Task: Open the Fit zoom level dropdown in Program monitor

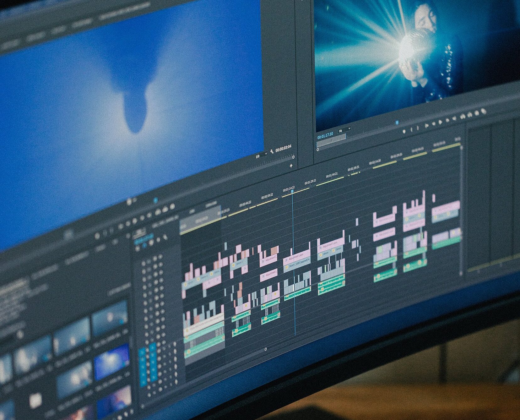Action: tap(344, 130)
